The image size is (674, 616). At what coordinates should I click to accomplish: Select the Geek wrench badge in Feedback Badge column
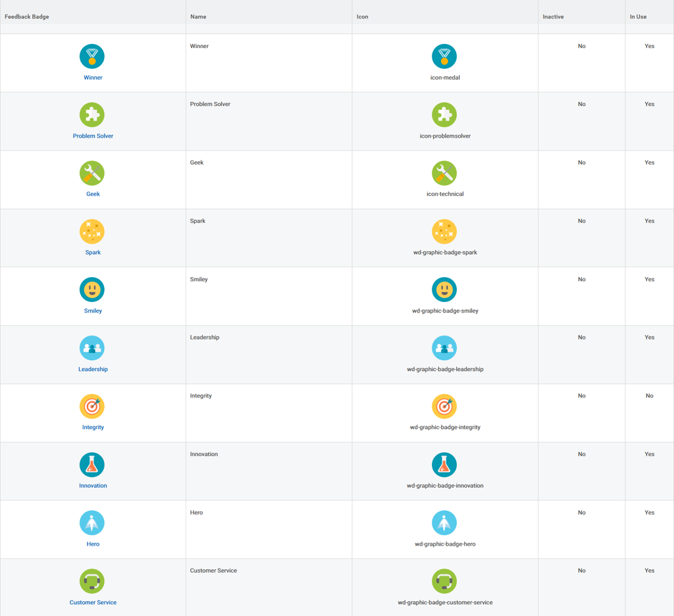coord(92,173)
